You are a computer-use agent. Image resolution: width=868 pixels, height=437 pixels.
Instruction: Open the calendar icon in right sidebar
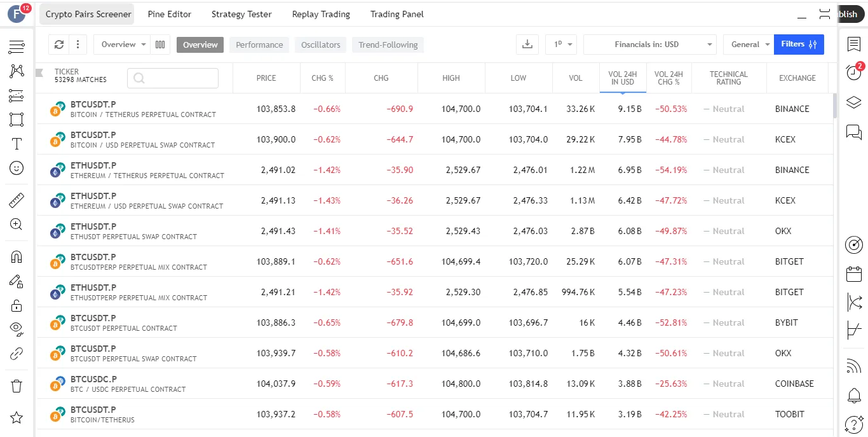coord(854,274)
